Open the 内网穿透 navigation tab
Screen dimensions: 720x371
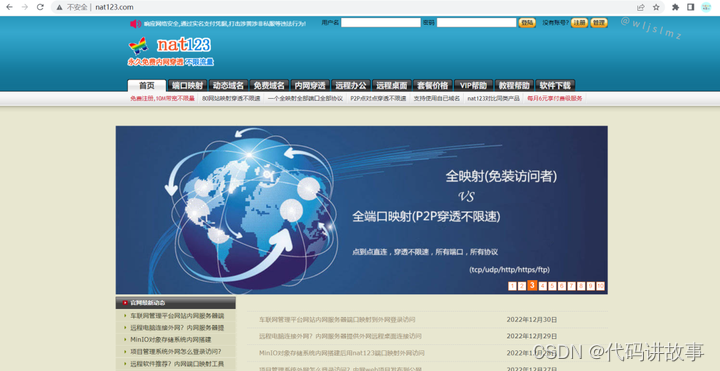[310, 85]
